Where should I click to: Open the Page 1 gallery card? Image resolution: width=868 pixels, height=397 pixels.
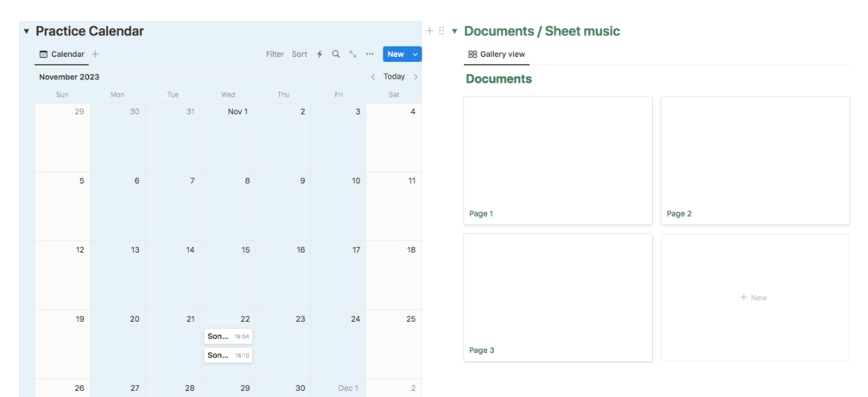(x=558, y=161)
